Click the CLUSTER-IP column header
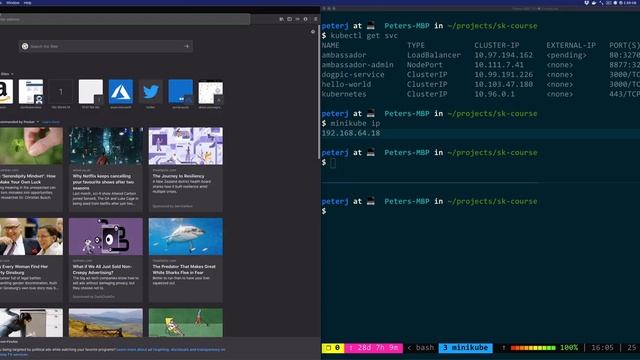640x360 pixels. pos(497,45)
